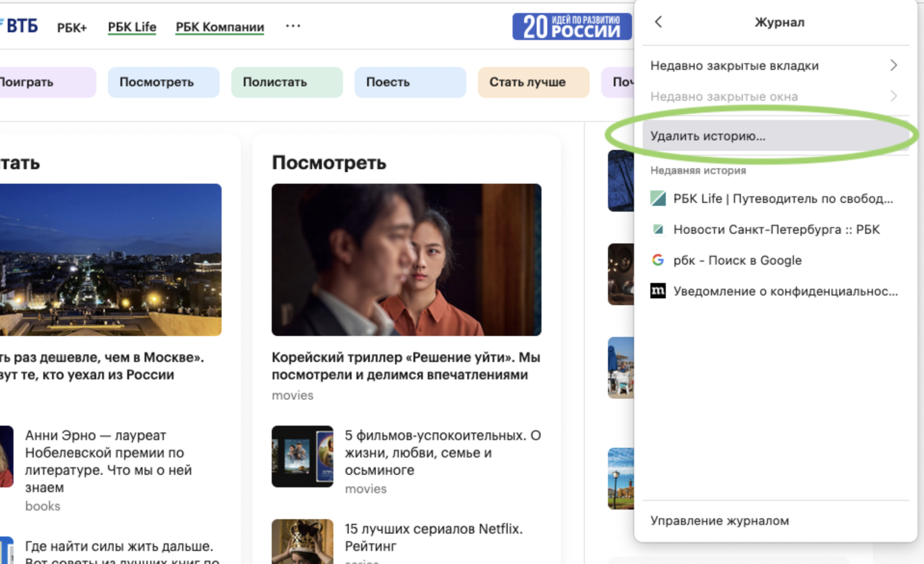Open article Анни Эрно — лауреат Нобелевской премии
924x564 pixels.
point(108,461)
